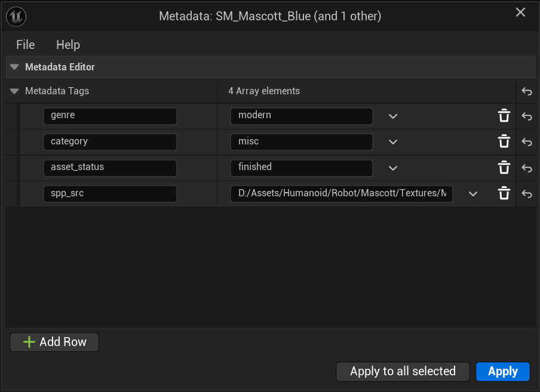The image size is (540, 392).
Task: Click the Apply button
Action: 502,371
